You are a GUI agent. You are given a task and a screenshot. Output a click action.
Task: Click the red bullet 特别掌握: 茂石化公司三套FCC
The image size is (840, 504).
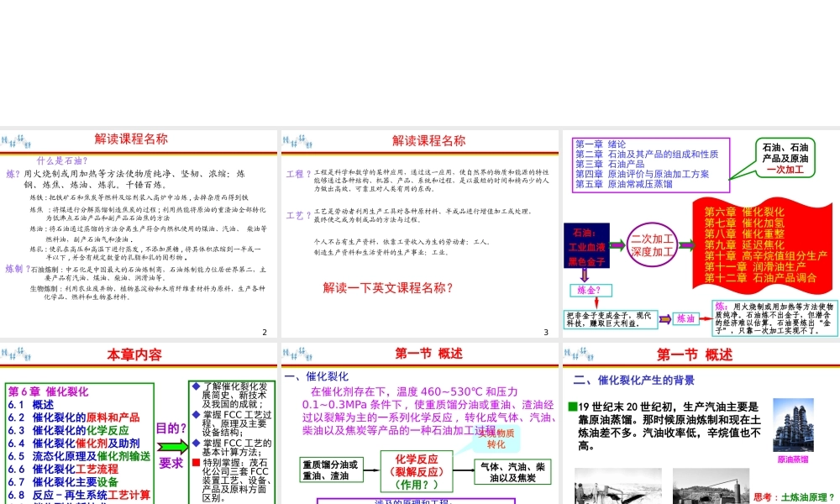point(232,480)
